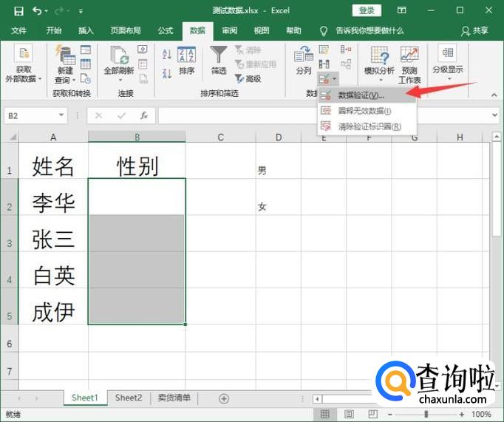The width and height of the screenshot is (504, 422).
Task: Open the Formulas (公式) ribbon tab
Action: pyautogui.click(x=166, y=30)
